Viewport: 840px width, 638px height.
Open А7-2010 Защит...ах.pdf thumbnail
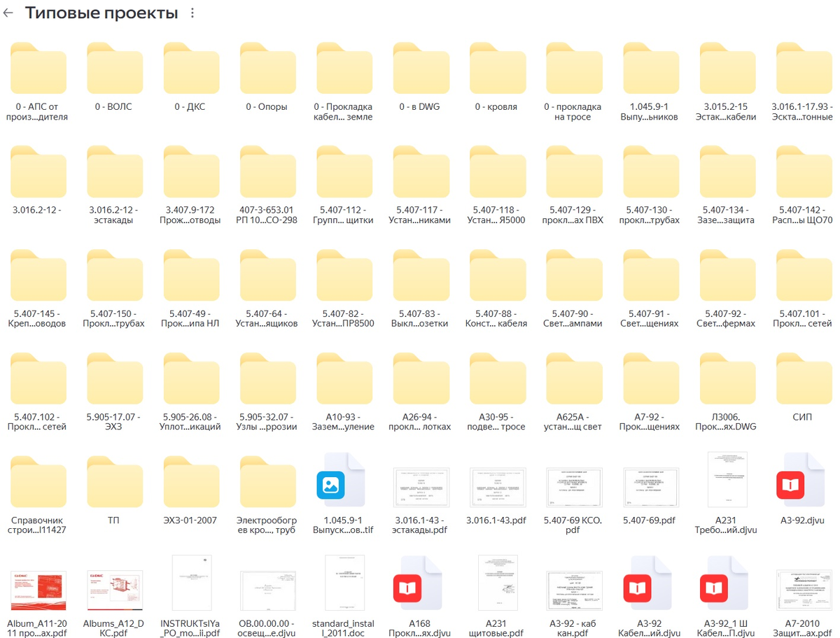[x=804, y=590]
